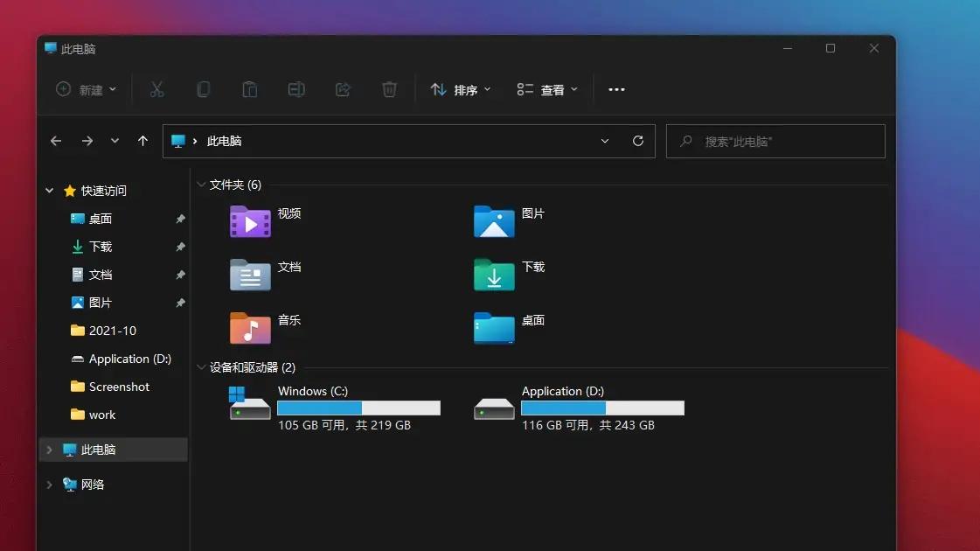The width and height of the screenshot is (980, 551).
Task: Expand the 网络 tree item
Action: 50,484
